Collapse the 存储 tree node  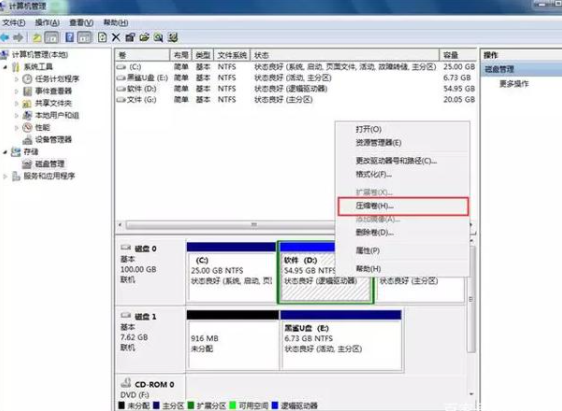tap(5, 152)
